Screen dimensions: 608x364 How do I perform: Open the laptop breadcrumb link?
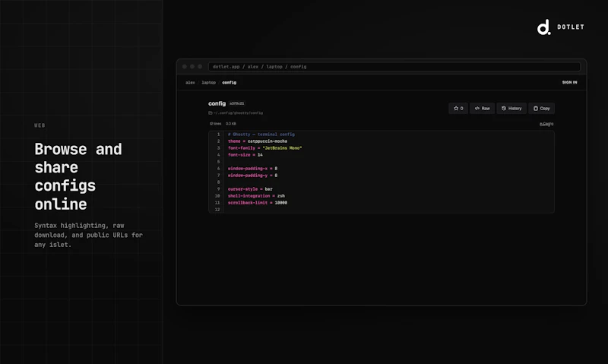click(x=208, y=83)
